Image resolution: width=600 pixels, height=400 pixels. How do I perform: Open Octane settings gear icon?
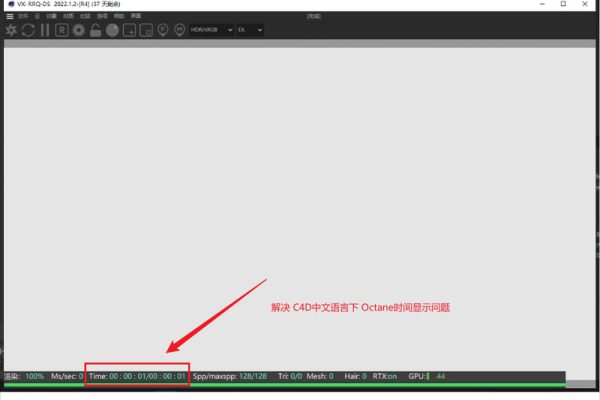click(78, 30)
